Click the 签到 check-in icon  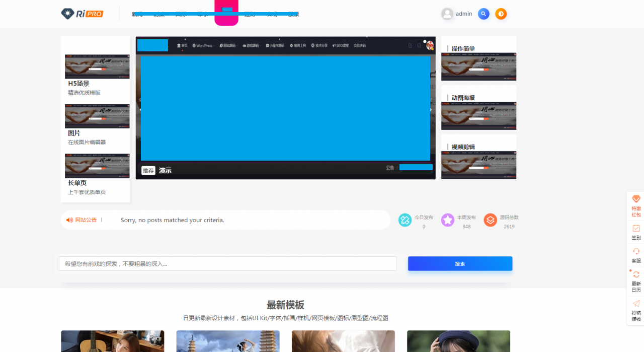(x=636, y=229)
